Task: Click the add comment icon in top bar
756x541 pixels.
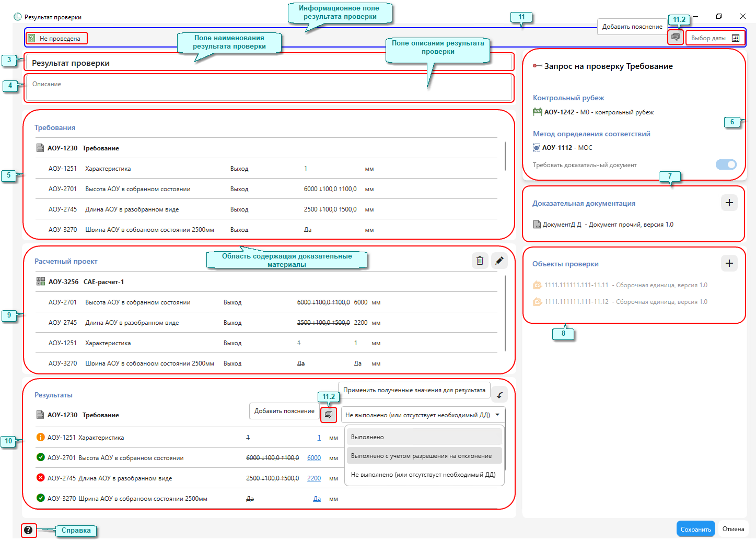Action: click(x=675, y=38)
